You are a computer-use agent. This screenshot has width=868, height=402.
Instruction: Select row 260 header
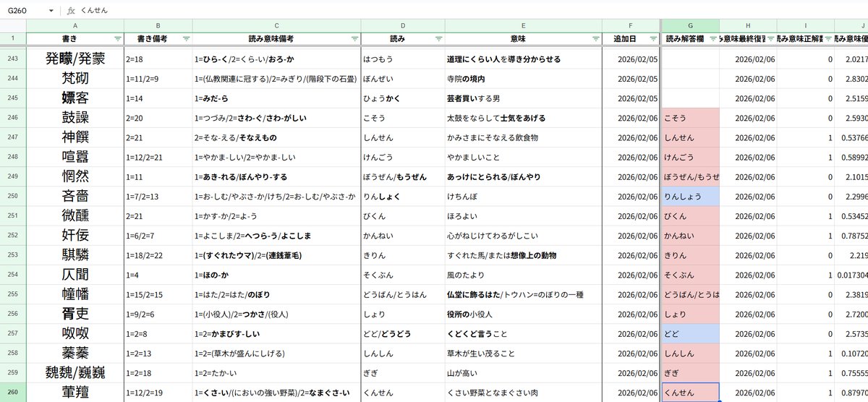click(x=13, y=393)
